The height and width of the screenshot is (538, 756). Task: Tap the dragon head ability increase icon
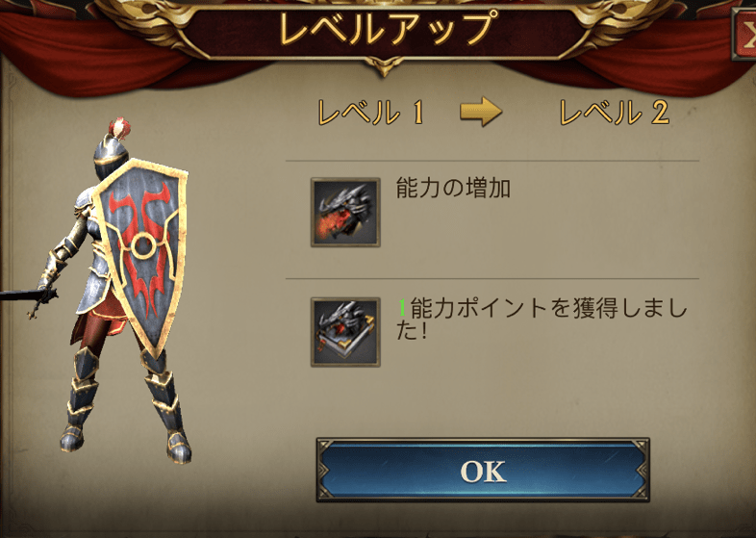(x=345, y=213)
